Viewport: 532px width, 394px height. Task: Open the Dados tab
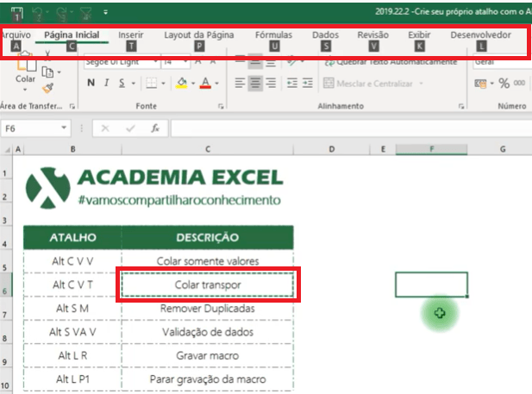[x=325, y=35]
